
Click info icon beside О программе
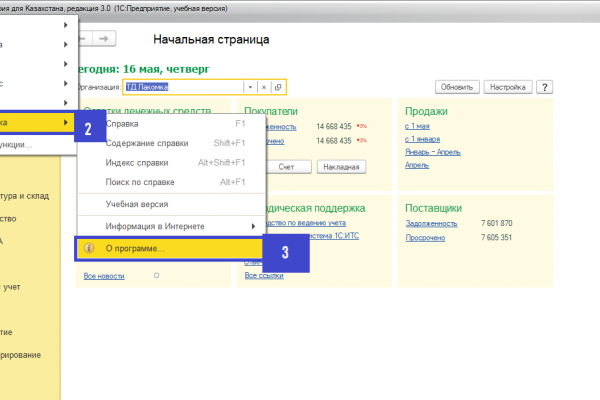[89, 248]
